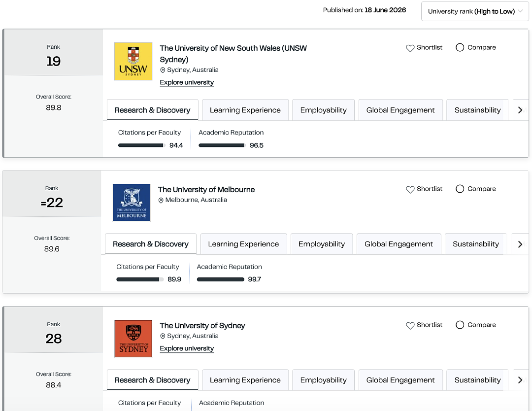Click Melbourne Citations per Faculty bar at 89.9
Screen dimensions: 532x411
[140, 279]
